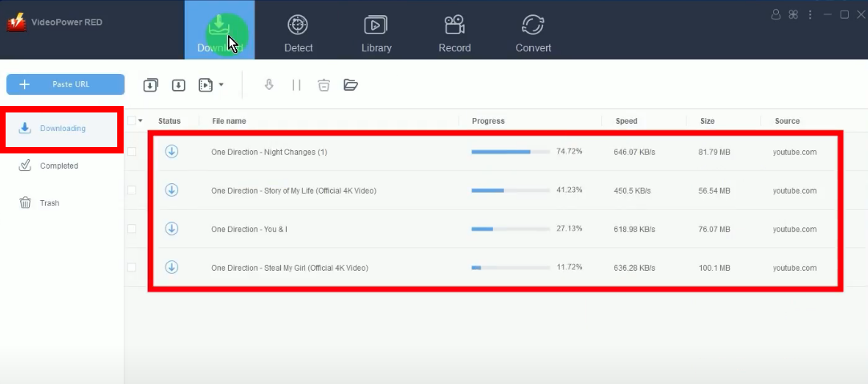Check the Night Changes row checkbox
The image size is (868, 384).
click(x=131, y=152)
